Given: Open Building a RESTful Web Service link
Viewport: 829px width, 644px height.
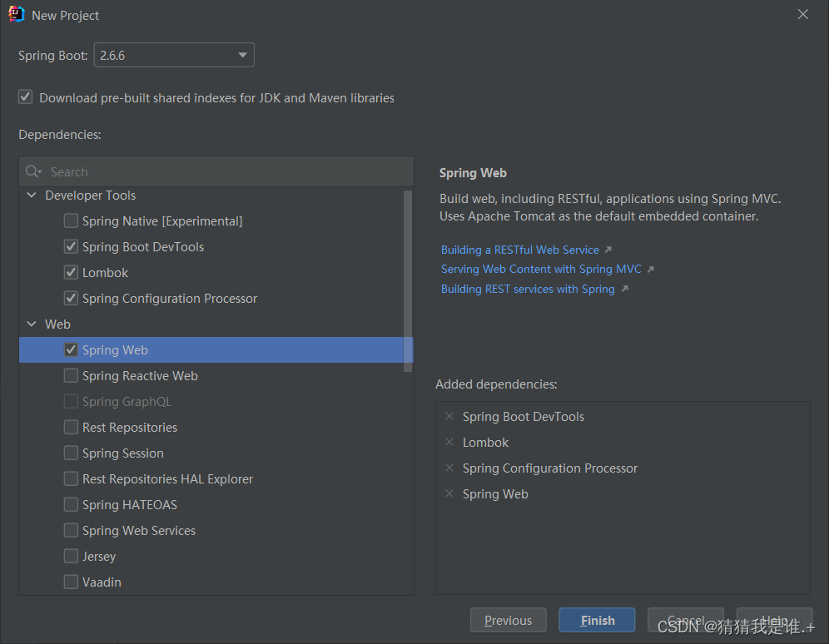Looking at the screenshot, I should [x=520, y=250].
